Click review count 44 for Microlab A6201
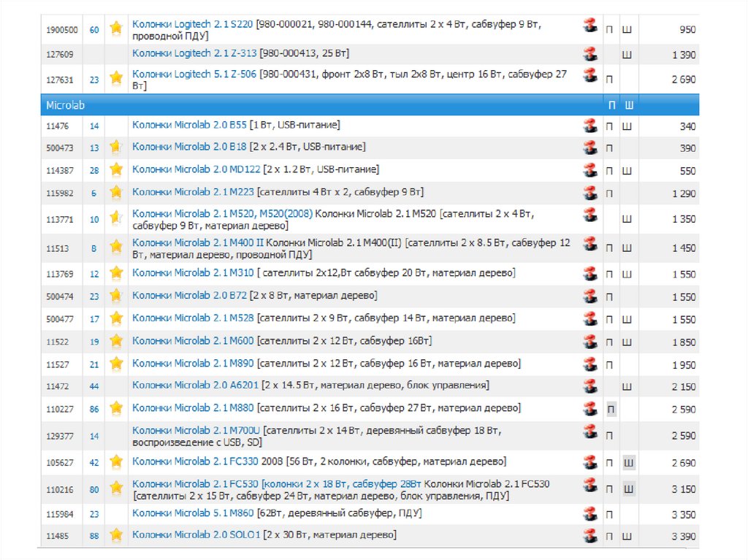This screenshot has height=560, width=748. [94, 386]
